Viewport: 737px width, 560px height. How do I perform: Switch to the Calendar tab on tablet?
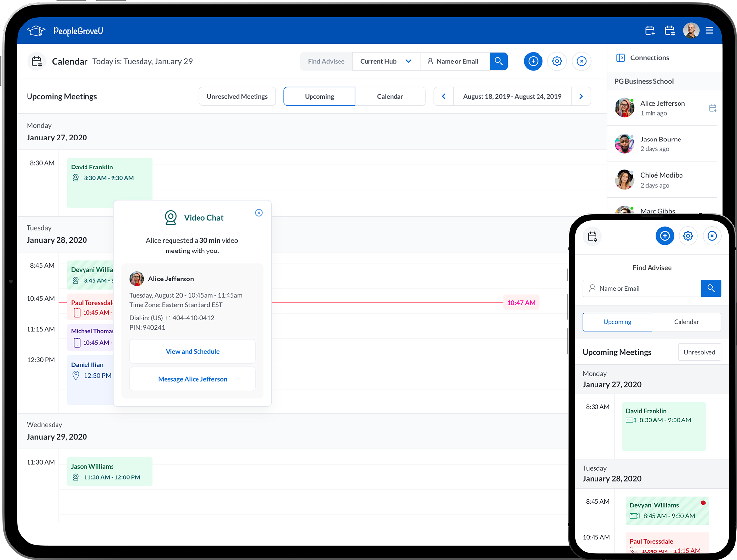click(x=390, y=96)
